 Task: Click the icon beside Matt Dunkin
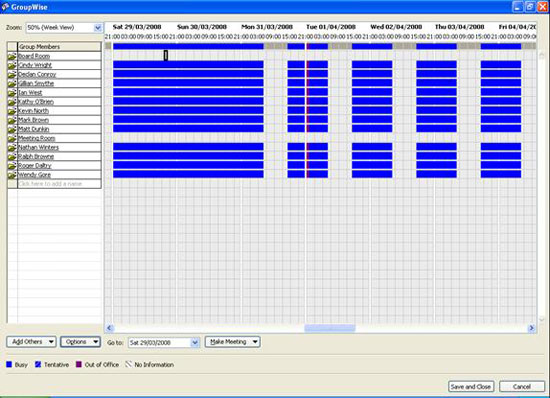click(12, 129)
